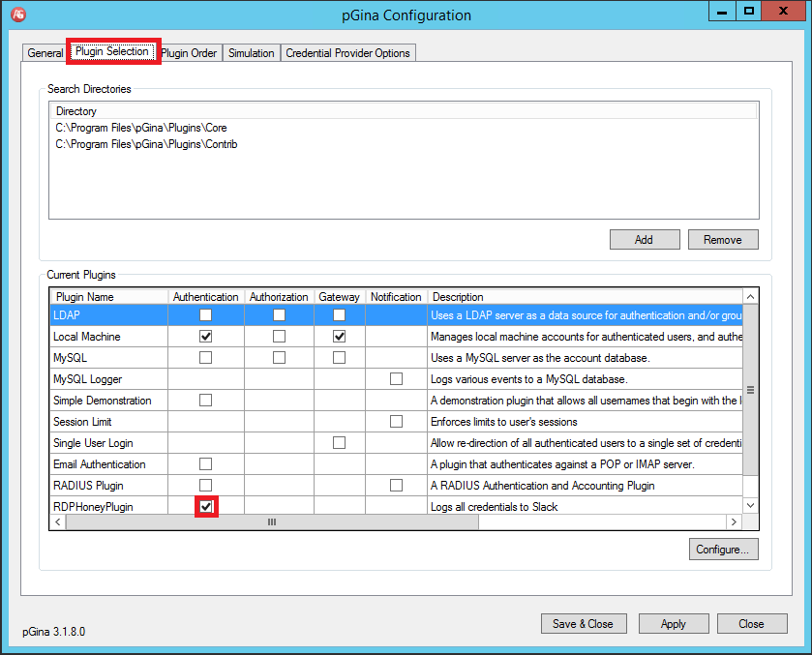Open the Plugin Order tab
Image resolution: width=812 pixels, height=655 pixels.
pos(190,53)
